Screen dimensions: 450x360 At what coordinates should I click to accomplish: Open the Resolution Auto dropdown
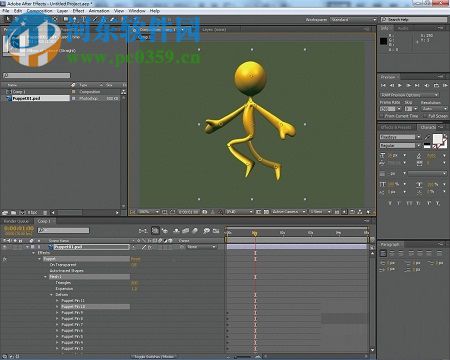434,109
